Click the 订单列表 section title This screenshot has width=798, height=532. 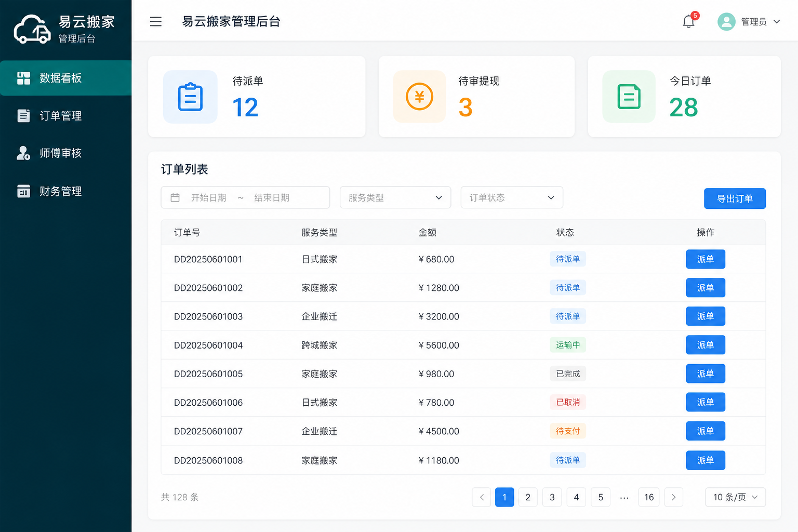point(184,169)
